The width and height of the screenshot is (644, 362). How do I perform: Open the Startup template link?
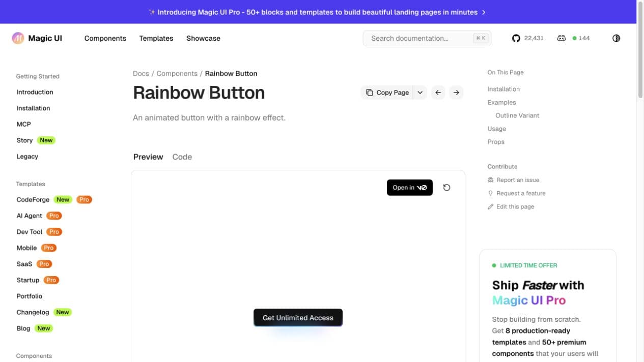pyautogui.click(x=27, y=280)
